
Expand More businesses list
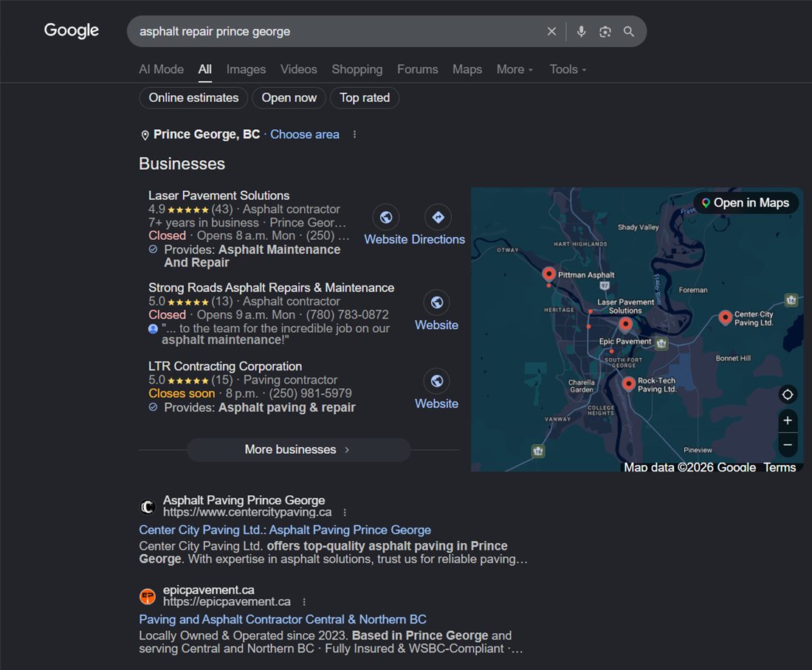pyautogui.click(x=299, y=449)
